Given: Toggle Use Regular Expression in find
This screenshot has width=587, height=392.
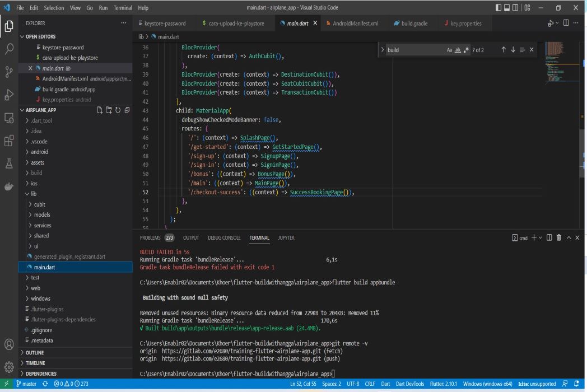Looking at the screenshot, I should pyautogui.click(x=466, y=50).
